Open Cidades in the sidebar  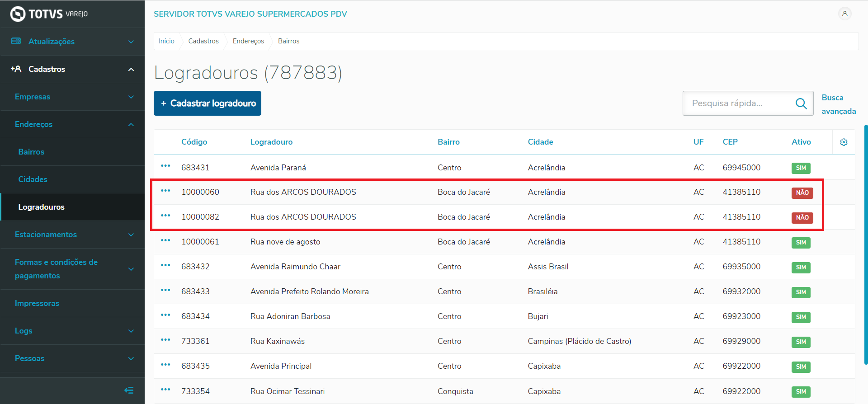[x=33, y=179]
